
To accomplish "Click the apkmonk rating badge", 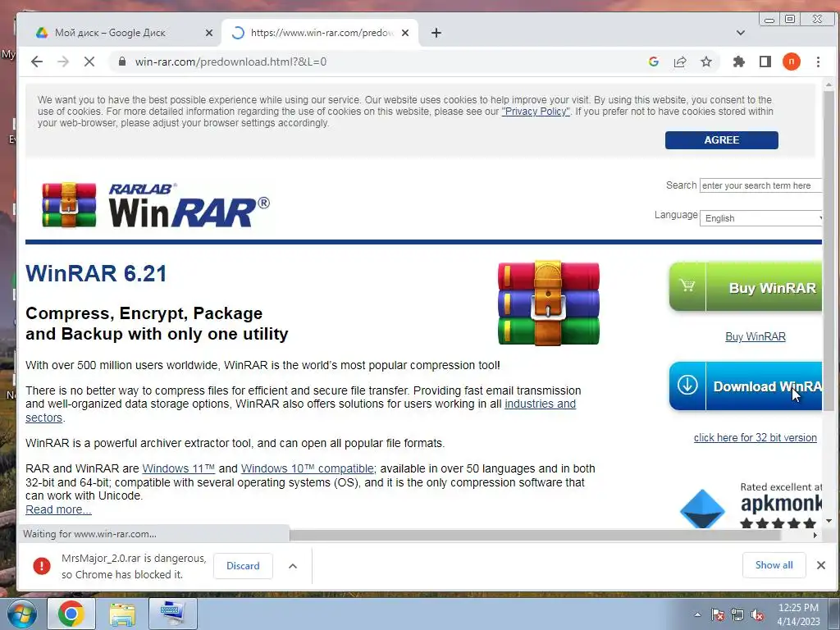I will click(x=751, y=504).
